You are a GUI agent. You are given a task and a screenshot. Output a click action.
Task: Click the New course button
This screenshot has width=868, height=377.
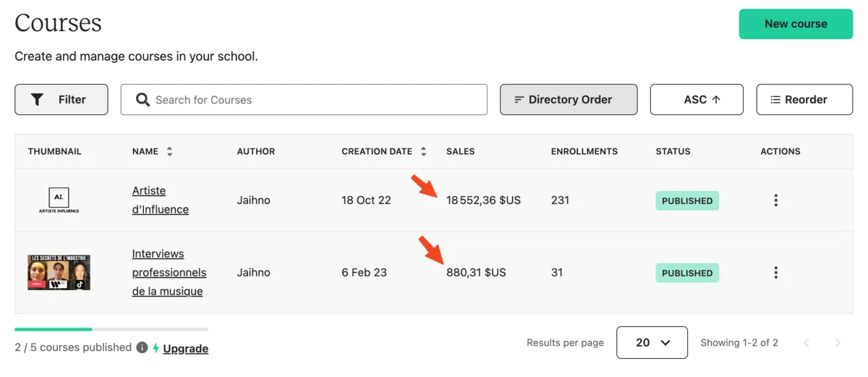(x=796, y=24)
